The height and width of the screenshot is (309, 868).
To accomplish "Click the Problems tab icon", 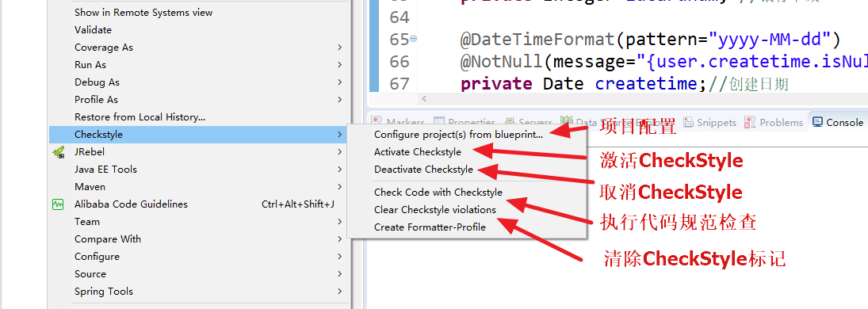I will click(750, 122).
